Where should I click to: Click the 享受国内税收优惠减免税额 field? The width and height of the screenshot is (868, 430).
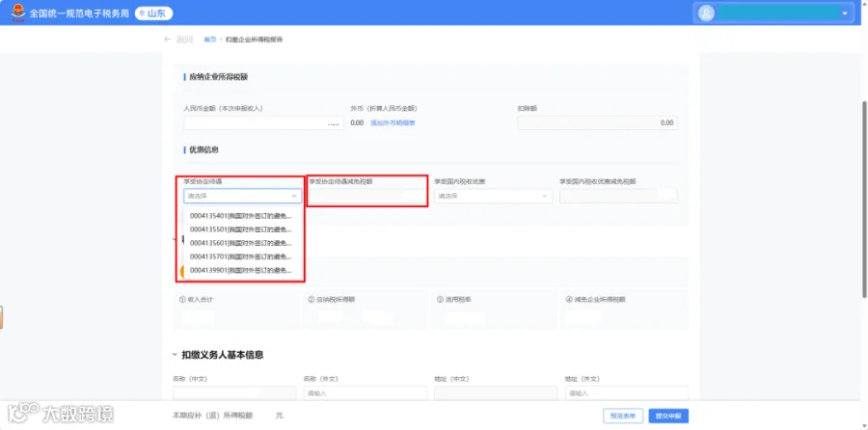coord(618,196)
